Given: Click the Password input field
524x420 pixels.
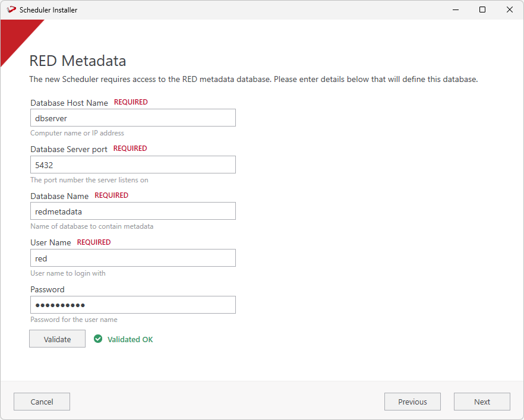Looking at the screenshot, I should point(133,305).
